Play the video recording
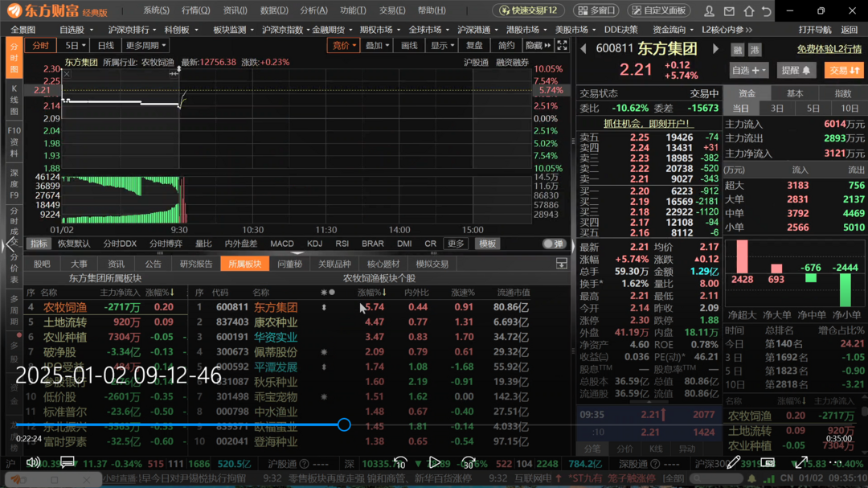The image size is (868, 488). pos(435,462)
